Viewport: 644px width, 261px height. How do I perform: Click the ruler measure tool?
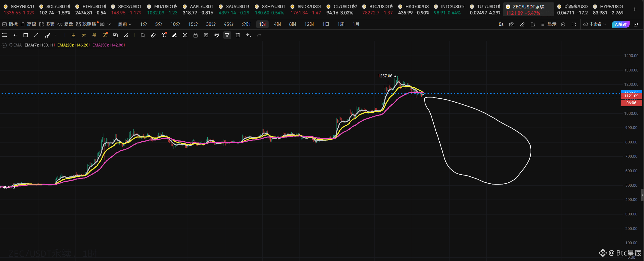pos(153,35)
